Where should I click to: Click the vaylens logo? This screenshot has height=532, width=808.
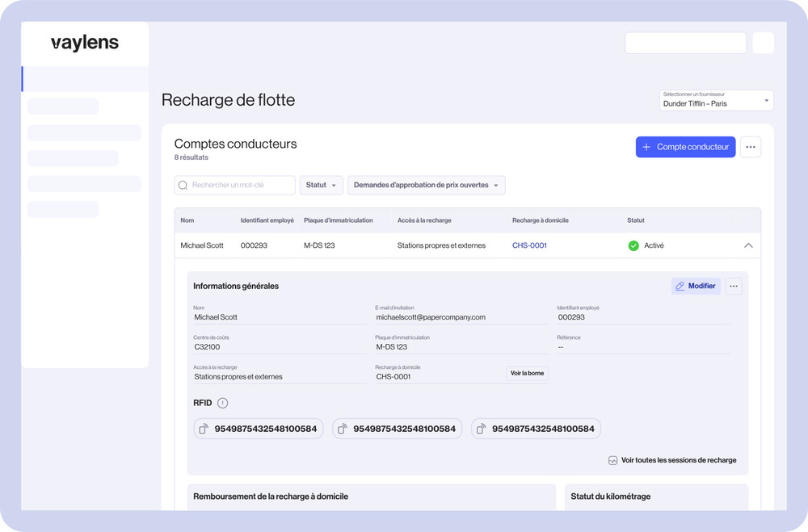point(85,44)
